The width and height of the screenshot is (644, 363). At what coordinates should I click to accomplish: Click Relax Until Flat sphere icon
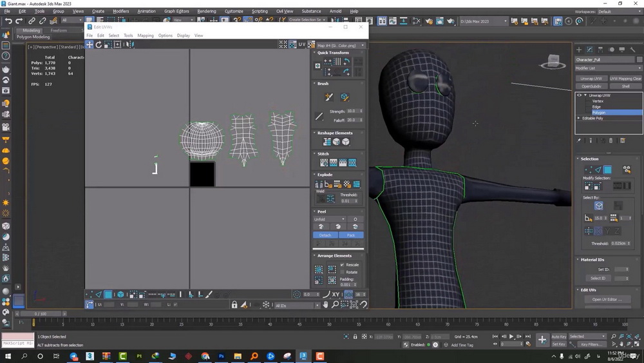coord(336,142)
